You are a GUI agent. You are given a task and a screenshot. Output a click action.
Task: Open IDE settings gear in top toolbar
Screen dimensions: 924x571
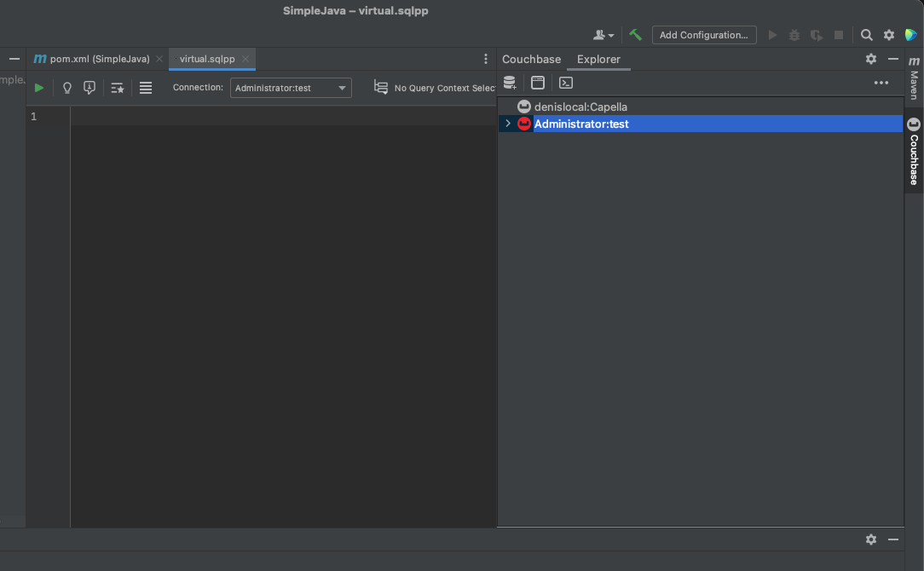click(889, 35)
